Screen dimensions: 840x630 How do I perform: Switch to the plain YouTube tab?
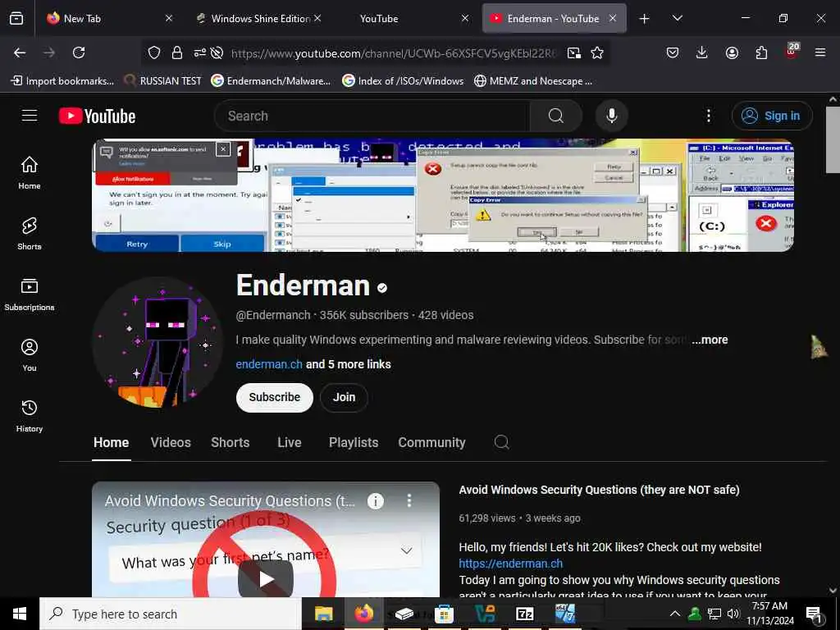click(407, 18)
